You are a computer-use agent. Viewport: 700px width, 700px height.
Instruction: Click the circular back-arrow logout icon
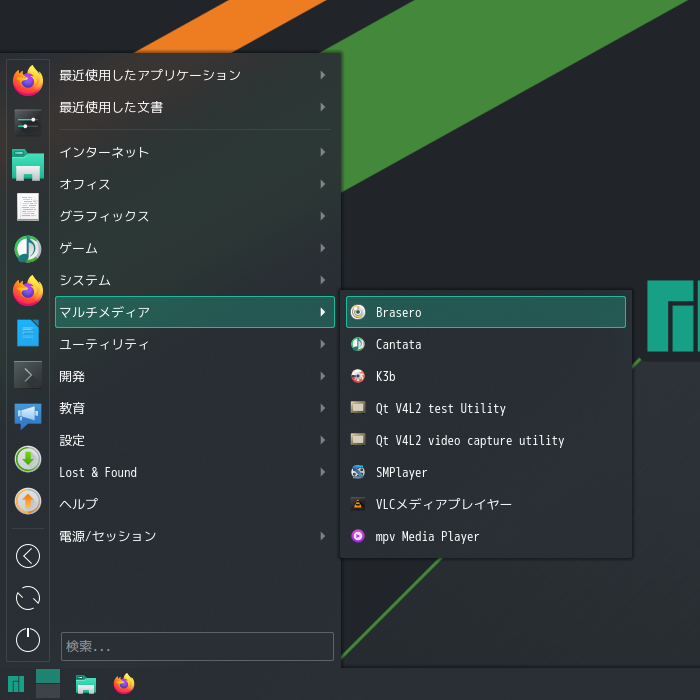[x=28, y=556]
